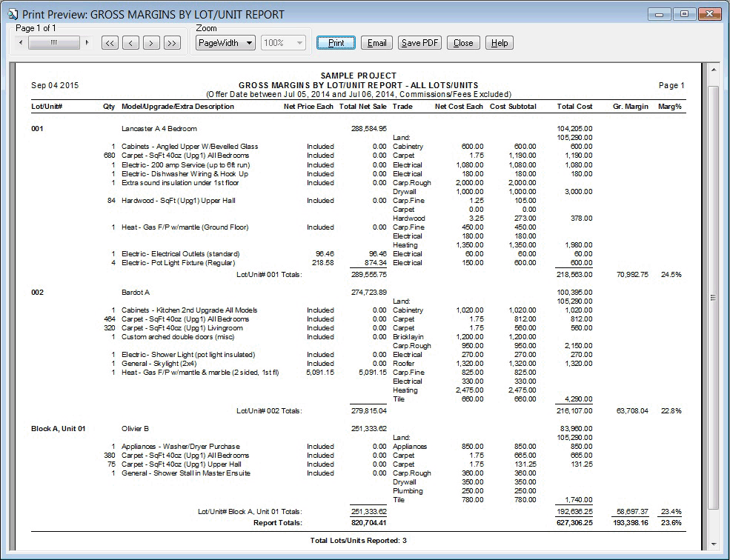Viewport: 730px width, 560px height.
Task: Click the SAMPLE PROJECT report heading
Action: (x=359, y=76)
